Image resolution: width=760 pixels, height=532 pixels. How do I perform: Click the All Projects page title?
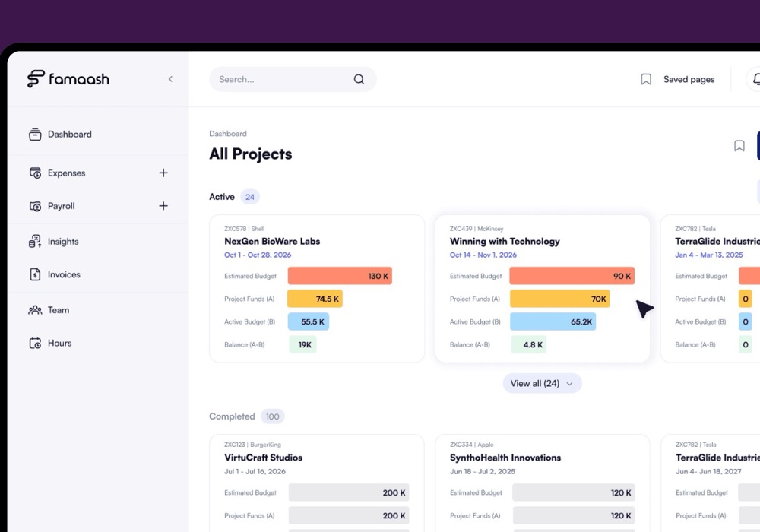pyautogui.click(x=251, y=154)
